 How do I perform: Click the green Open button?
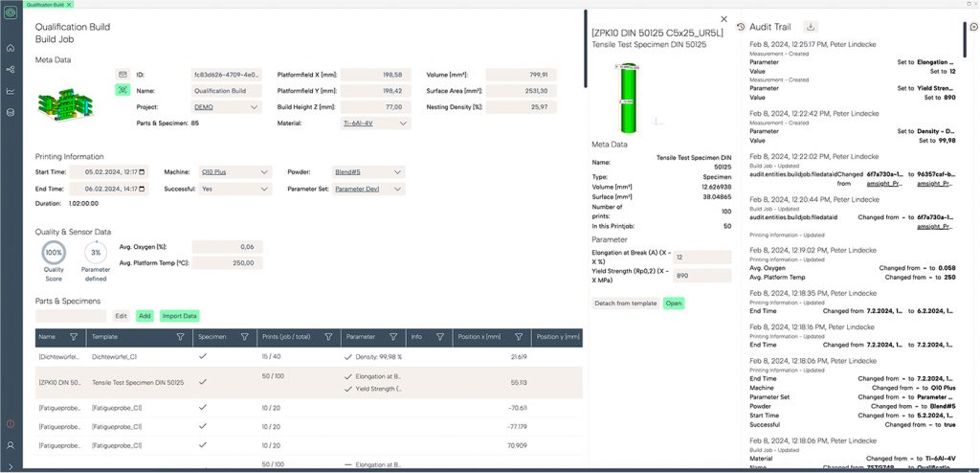pyautogui.click(x=674, y=303)
